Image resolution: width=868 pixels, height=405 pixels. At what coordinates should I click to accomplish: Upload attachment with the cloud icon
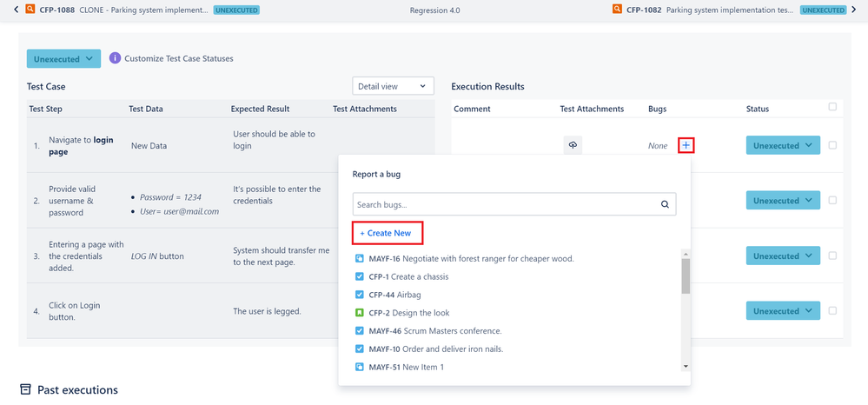573,145
